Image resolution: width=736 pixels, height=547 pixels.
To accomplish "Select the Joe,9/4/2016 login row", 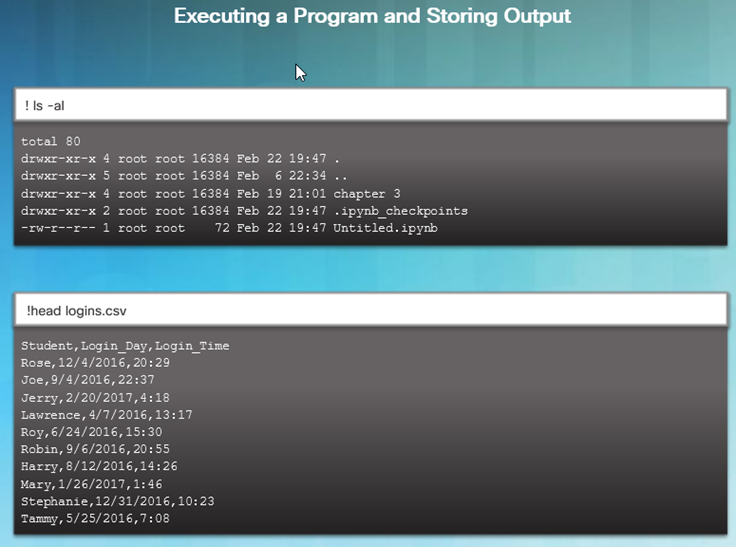I will (x=87, y=380).
